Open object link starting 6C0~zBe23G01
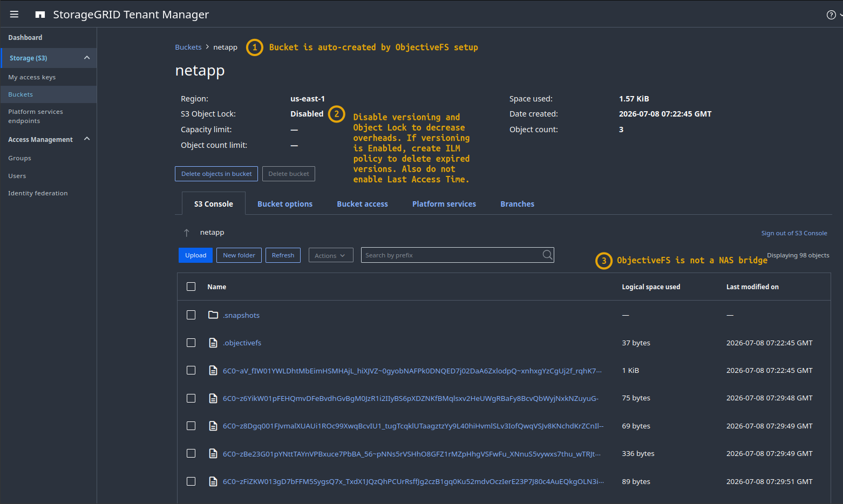Image resolution: width=843 pixels, height=504 pixels. (x=412, y=454)
